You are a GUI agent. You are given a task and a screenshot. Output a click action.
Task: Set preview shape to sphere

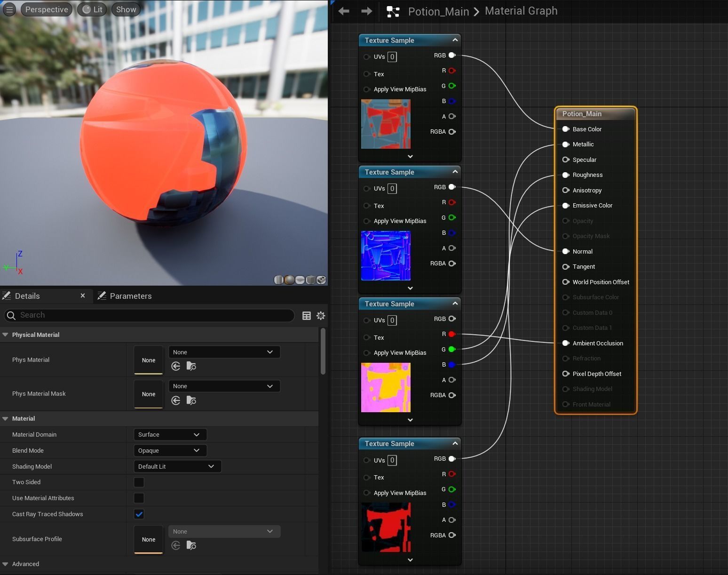pyautogui.click(x=289, y=280)
